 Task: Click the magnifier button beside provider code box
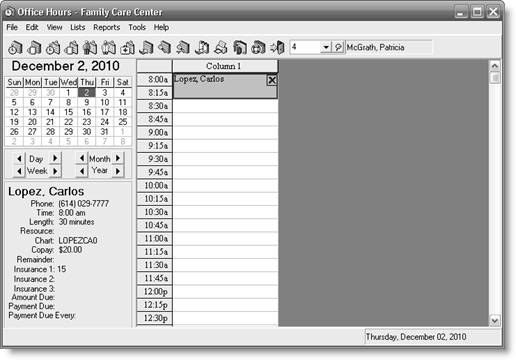click(338, 47)
